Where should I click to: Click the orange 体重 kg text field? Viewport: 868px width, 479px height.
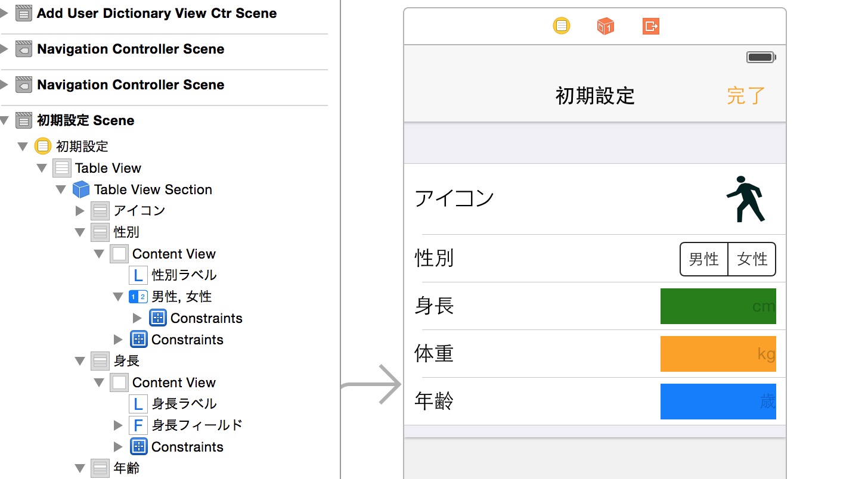click(x=718, y=354)
